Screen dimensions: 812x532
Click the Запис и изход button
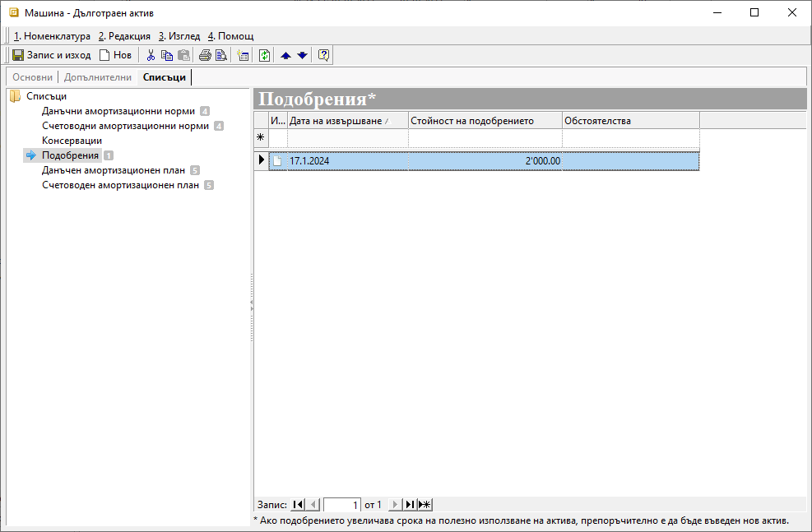pyautogui.click(x=51, y=56)
